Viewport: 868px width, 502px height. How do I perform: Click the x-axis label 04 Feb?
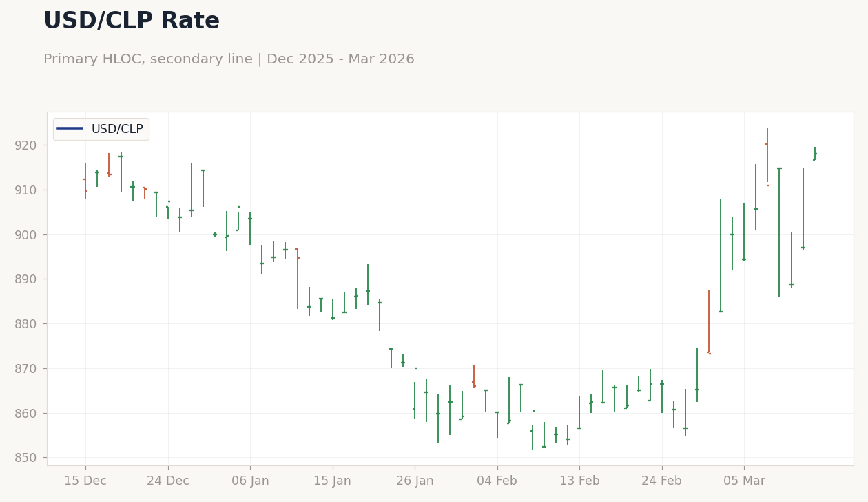(x=497, y=481)
